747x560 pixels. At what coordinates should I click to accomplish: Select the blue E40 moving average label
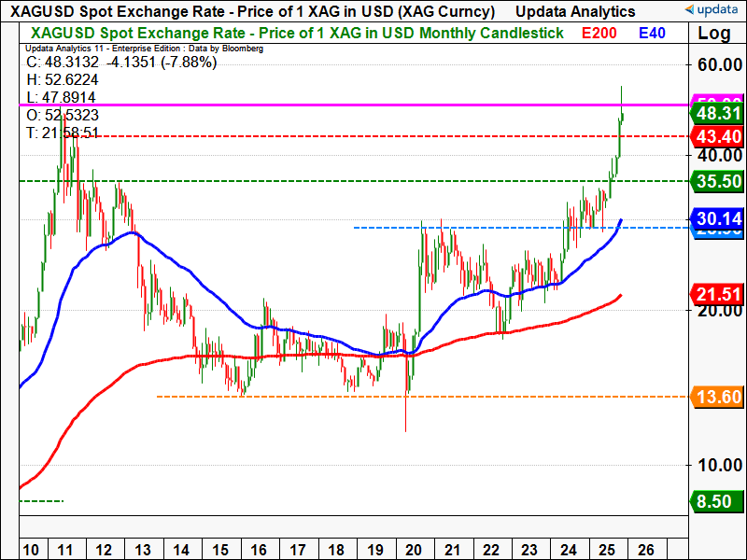(655, 33)
